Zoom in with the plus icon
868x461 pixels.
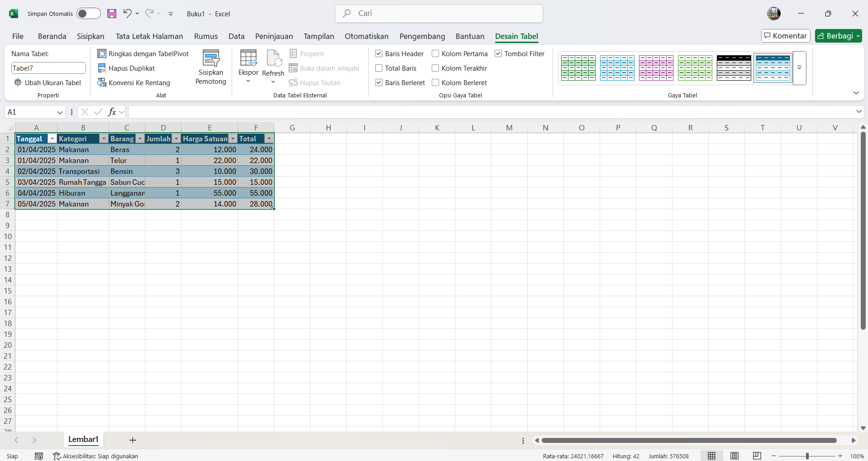[x=840, y=456]
